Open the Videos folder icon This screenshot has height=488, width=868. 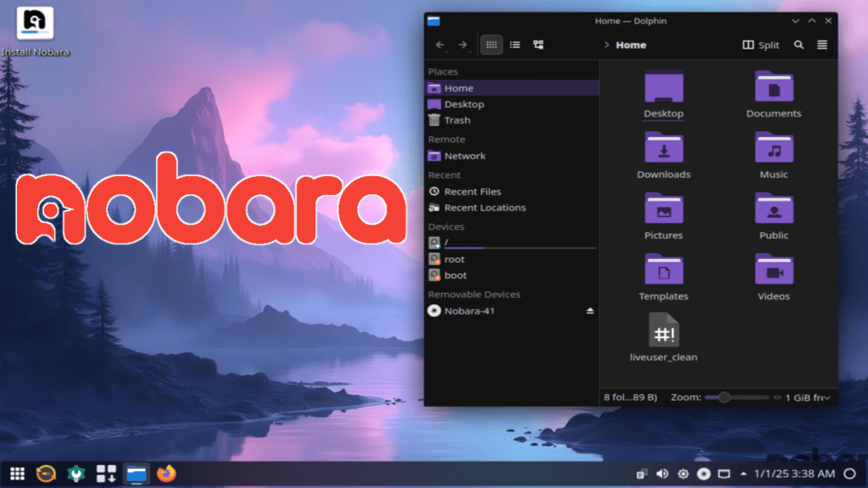(x=774, y=270)
